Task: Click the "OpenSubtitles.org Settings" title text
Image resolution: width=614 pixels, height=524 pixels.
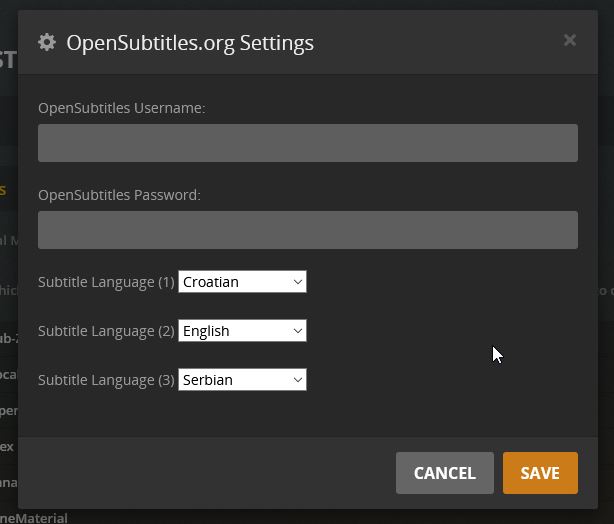Action: pyautogui.click(x=190, y=43)
